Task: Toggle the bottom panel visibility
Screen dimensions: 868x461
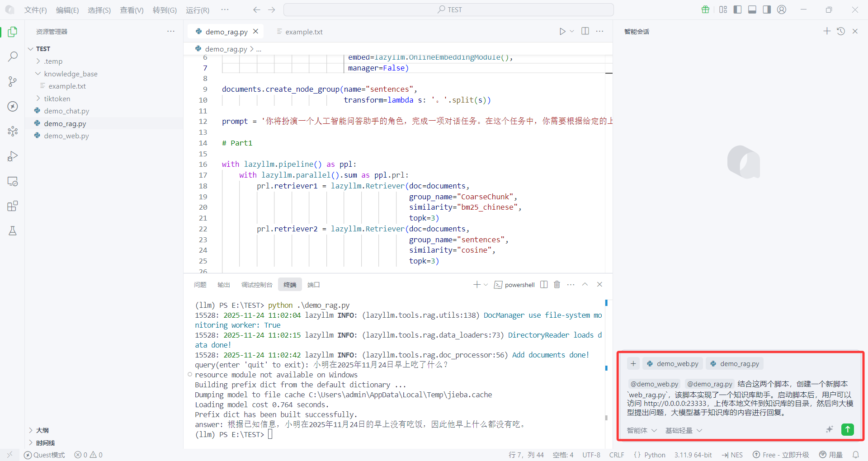Action: click(x=752, y=9)
